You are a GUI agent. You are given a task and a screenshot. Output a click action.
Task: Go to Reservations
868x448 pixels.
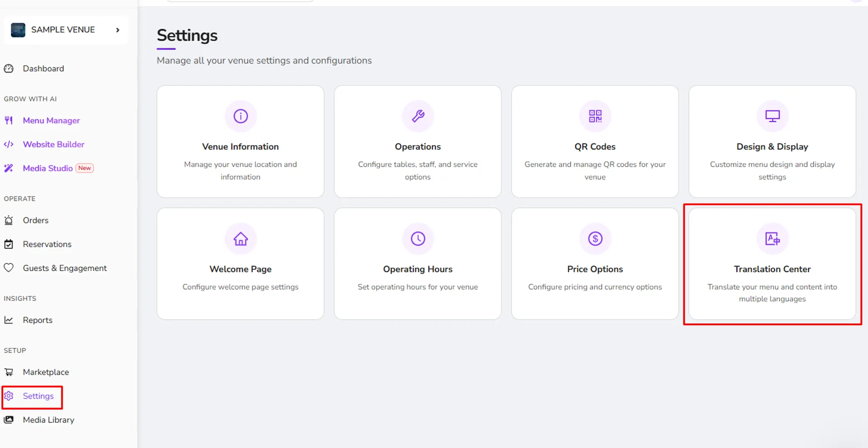[47, 244]
